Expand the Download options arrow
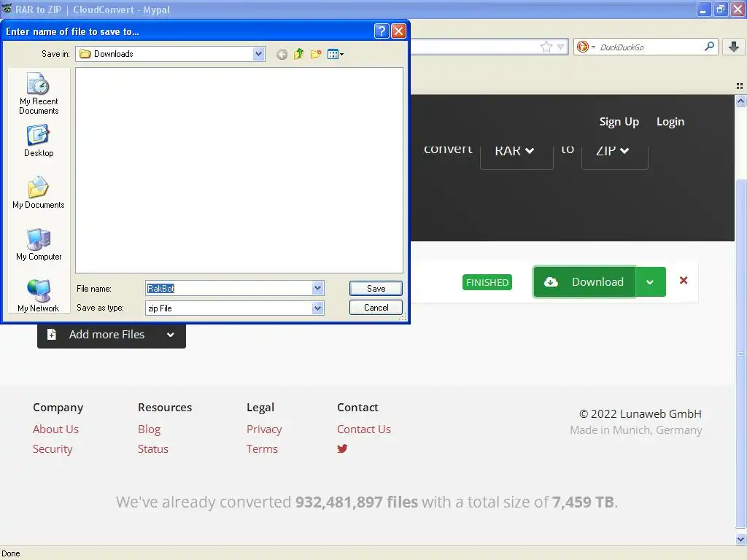747x560 pixels. pyautogui.click(x=650, y=282)
